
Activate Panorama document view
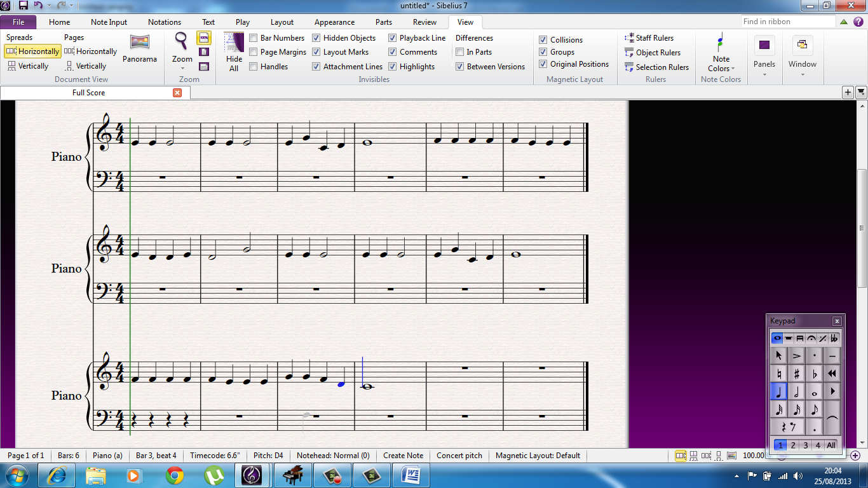pos(140,51)
